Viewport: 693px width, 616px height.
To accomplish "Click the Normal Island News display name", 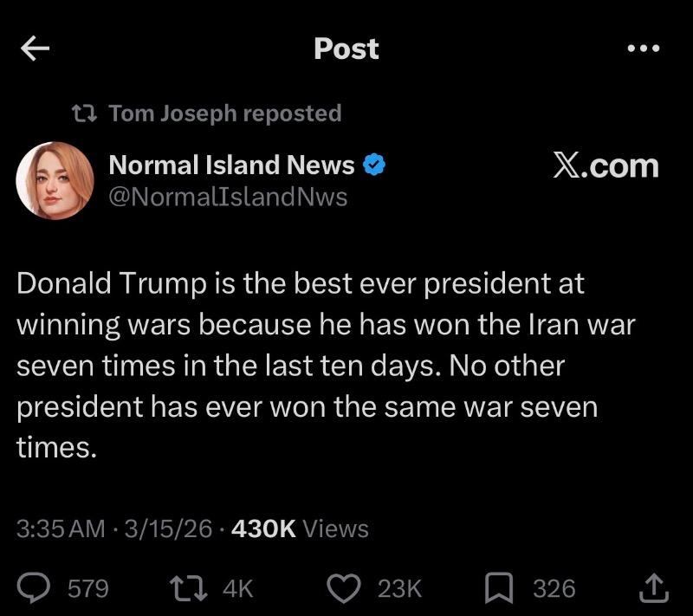I will click(x=230, y=165).
